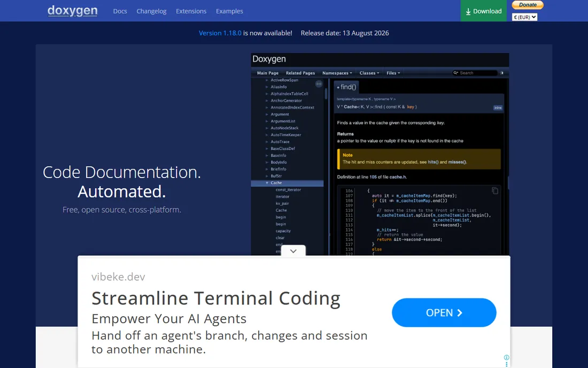This screenshot has width=588, height=368.
Task: Select the const_iterator entry under Cache
Action: [x=288, y=190]
